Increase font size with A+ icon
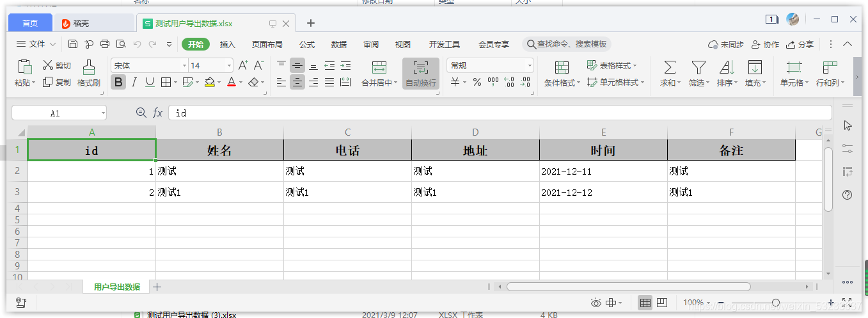 click(x=243, y=65)
